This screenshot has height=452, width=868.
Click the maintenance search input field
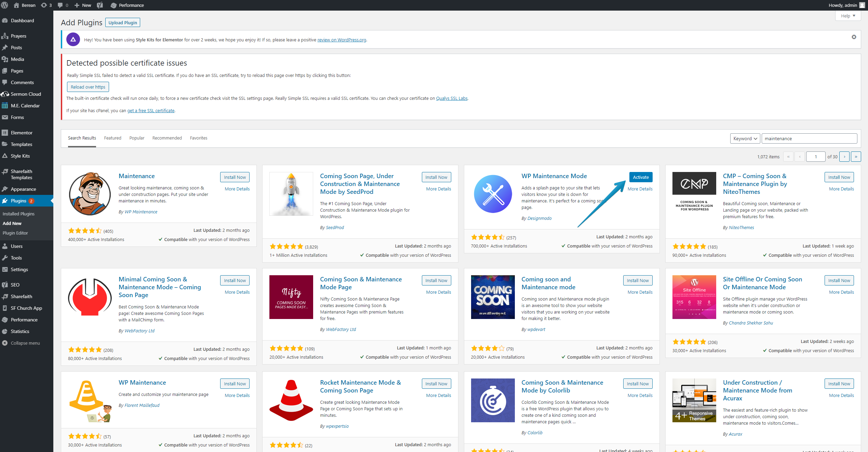[809, 138]
